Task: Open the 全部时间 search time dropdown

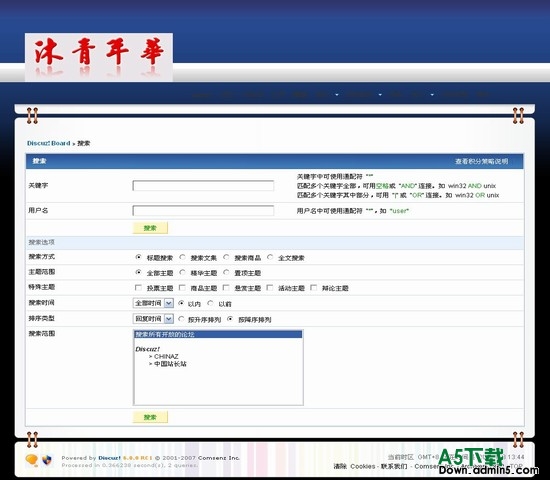Action: tap(153, 303)
